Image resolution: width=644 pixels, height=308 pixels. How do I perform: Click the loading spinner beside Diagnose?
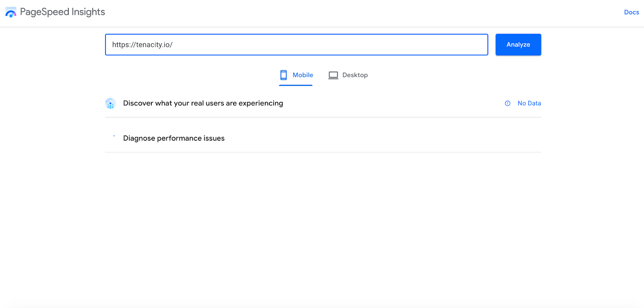click(114, 136)
